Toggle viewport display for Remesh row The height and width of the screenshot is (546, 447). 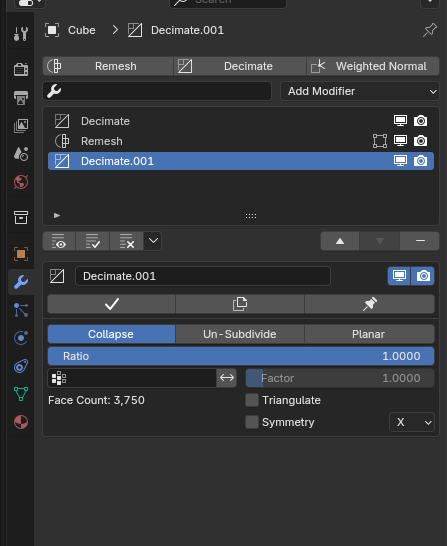pyautogui.click(x=400, y=141)
